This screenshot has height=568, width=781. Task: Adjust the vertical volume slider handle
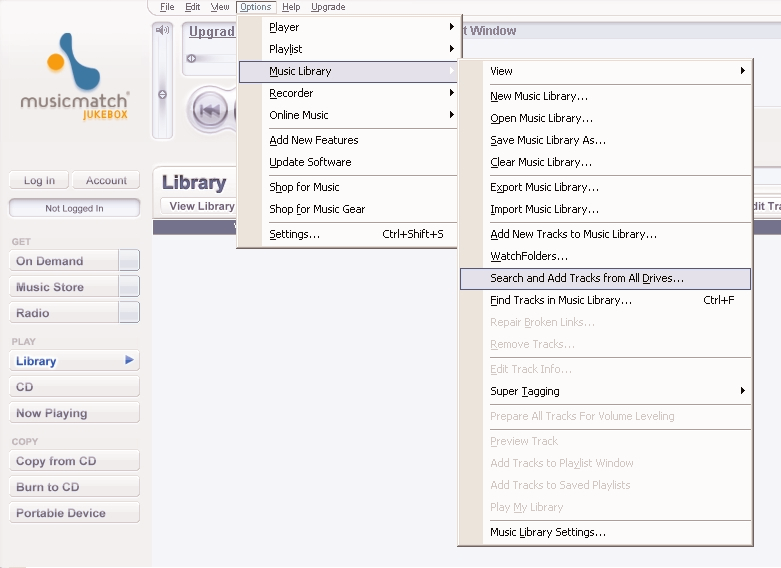click(162, 94)
